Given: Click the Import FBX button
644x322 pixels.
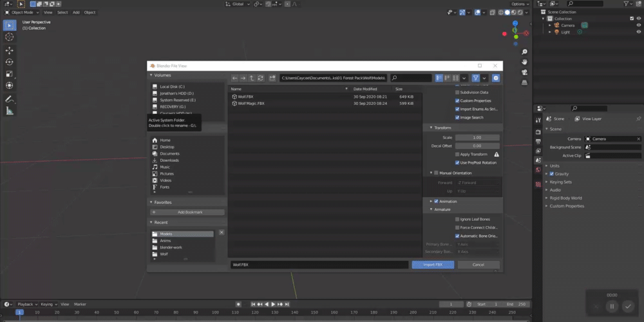Looking at the screenshot, I should [433, 265].
